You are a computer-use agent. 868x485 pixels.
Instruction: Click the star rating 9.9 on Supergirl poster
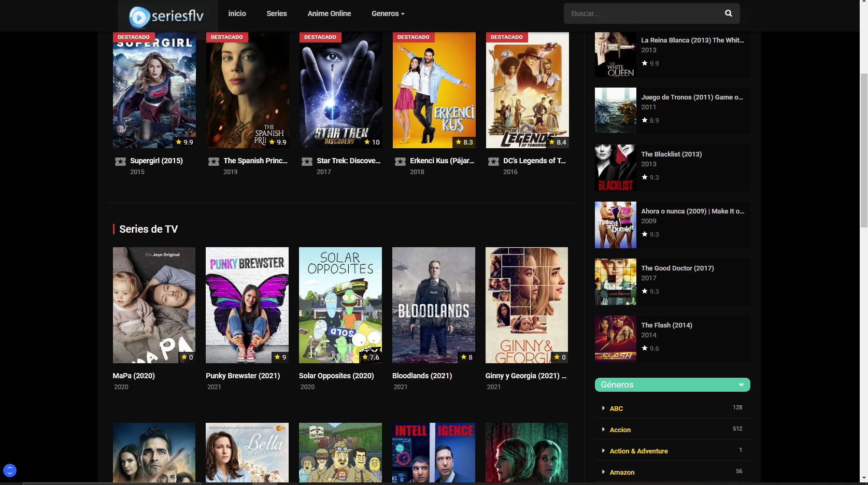[184, 142]
